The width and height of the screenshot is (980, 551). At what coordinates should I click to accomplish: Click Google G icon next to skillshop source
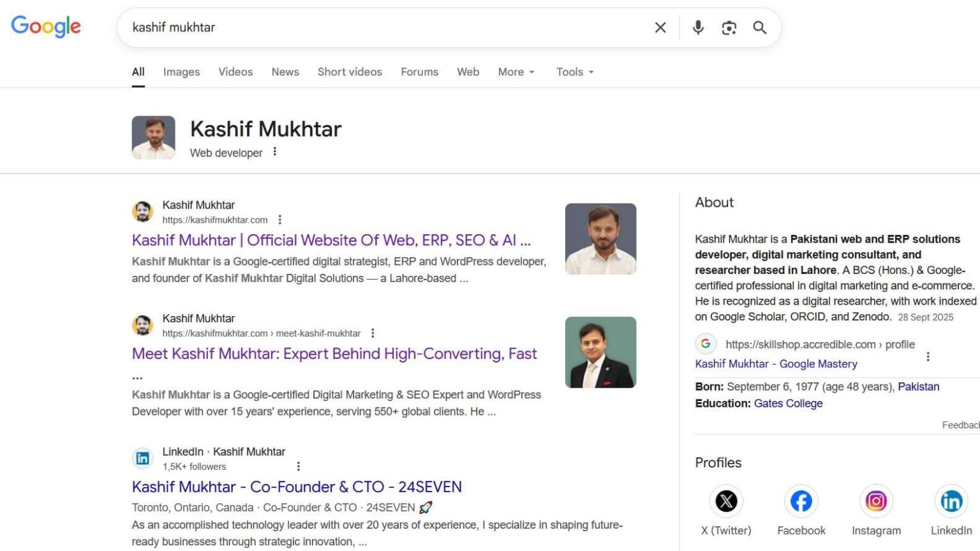point(706,344)
